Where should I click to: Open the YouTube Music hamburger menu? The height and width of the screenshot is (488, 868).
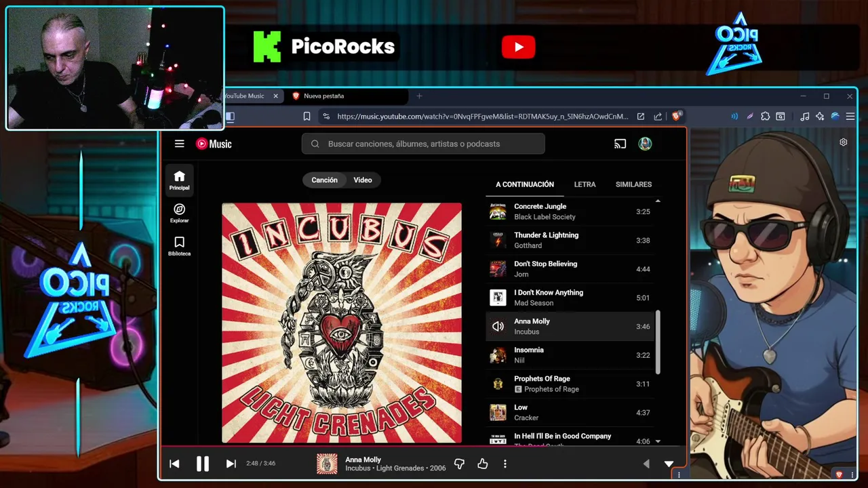pos(179,144)
